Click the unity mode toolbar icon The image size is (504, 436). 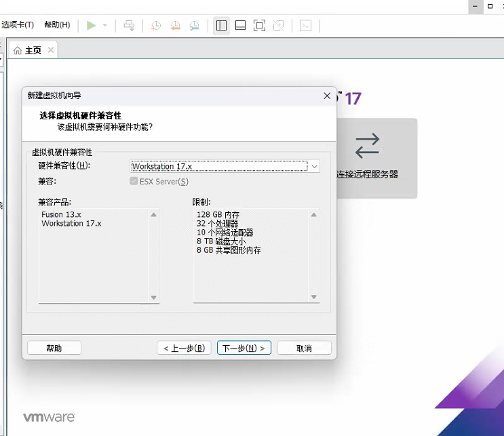point(278,25)
